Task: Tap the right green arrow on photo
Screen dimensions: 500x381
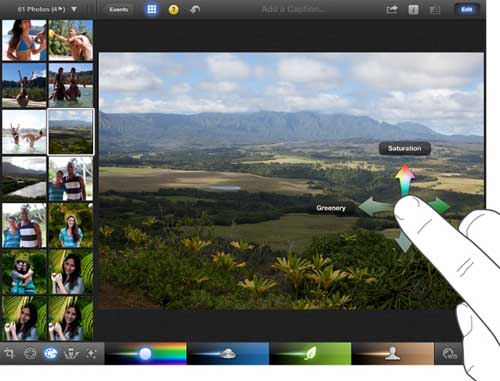Action: (439, 205)
